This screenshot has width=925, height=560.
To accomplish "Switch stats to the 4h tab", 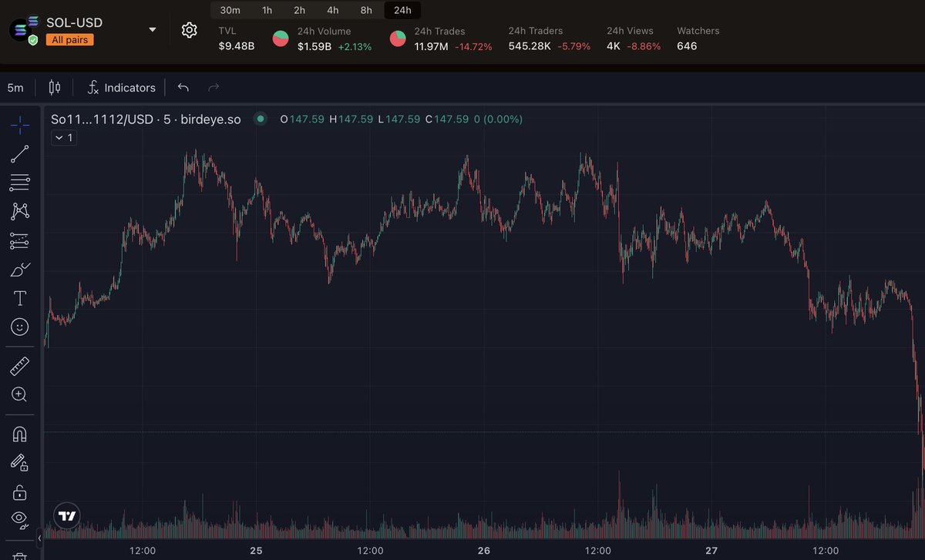I will [x=333, y=10].
